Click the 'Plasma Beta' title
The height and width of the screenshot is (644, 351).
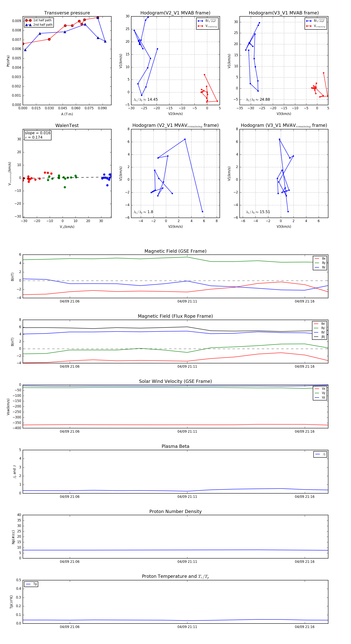coord(175,447)
